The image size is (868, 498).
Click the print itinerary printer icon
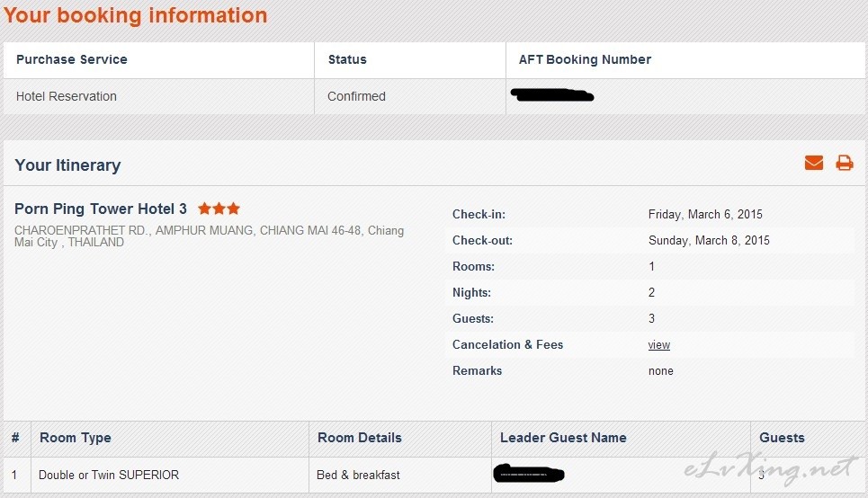(845, 163)
